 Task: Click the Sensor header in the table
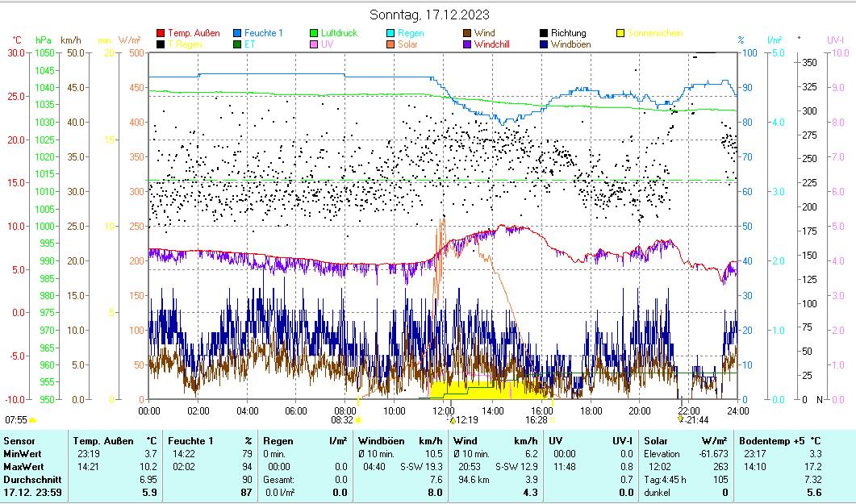19,441
